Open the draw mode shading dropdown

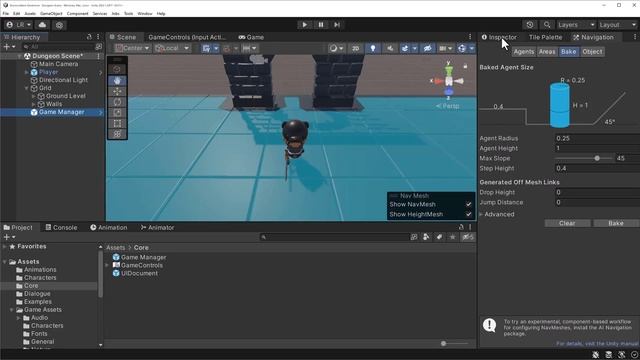point(336,48)
